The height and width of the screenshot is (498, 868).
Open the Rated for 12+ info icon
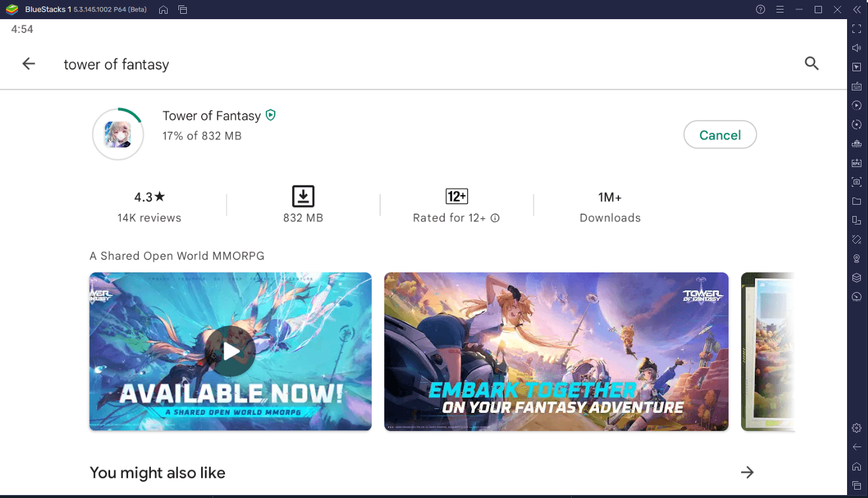point(495,218)
